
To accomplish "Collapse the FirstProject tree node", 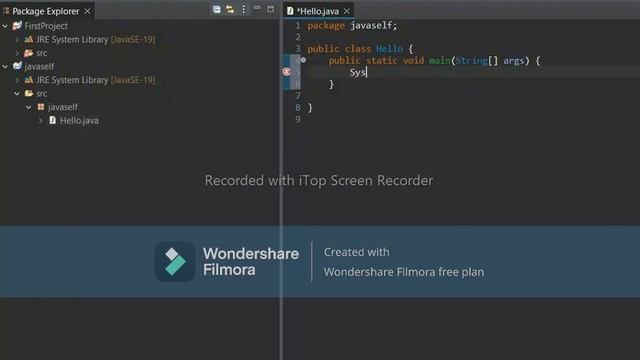I will [5, 26].
